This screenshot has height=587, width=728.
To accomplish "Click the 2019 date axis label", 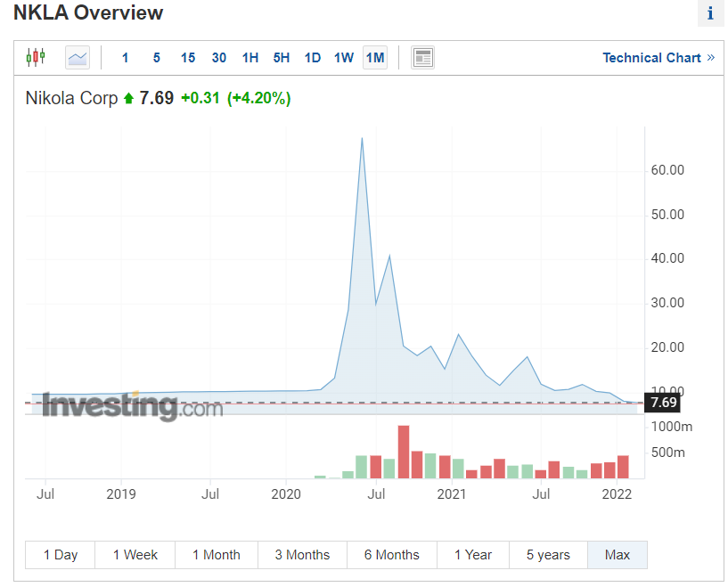I will 120,493.
